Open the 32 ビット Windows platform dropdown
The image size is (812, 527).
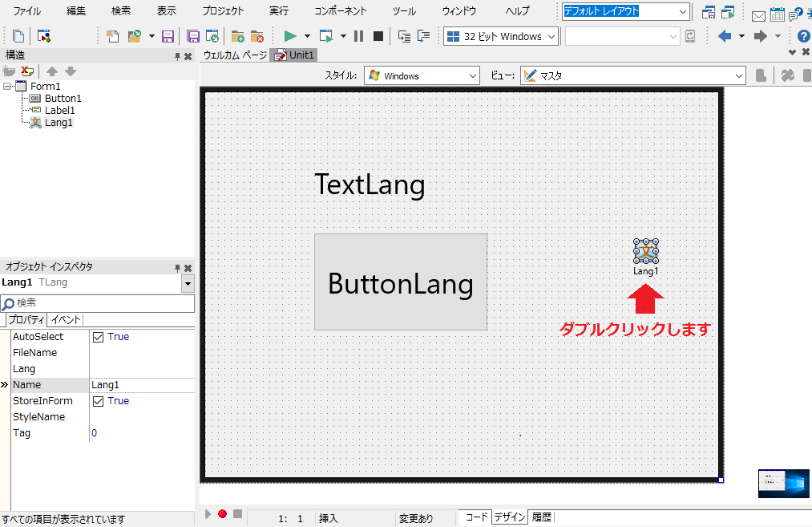coord(551,35)
